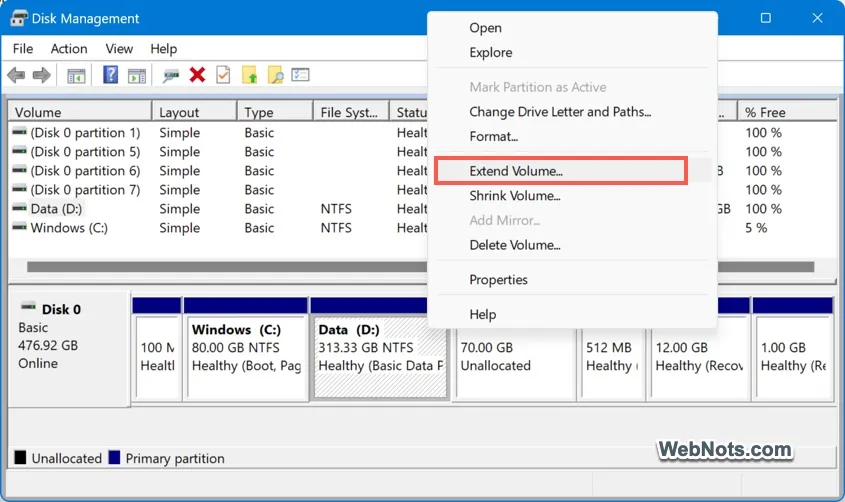This screenshot has height=502, width=845.
Task: Select the 70.00 GB Unallocated block
Action: [515, 357]
